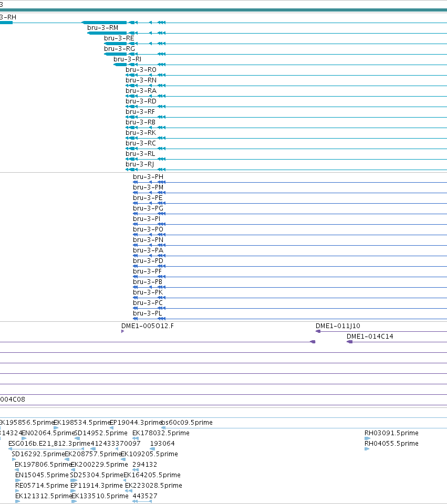Select protein bru-3-PH label
The image size is (447, 504).
click(x=148, y=177)
